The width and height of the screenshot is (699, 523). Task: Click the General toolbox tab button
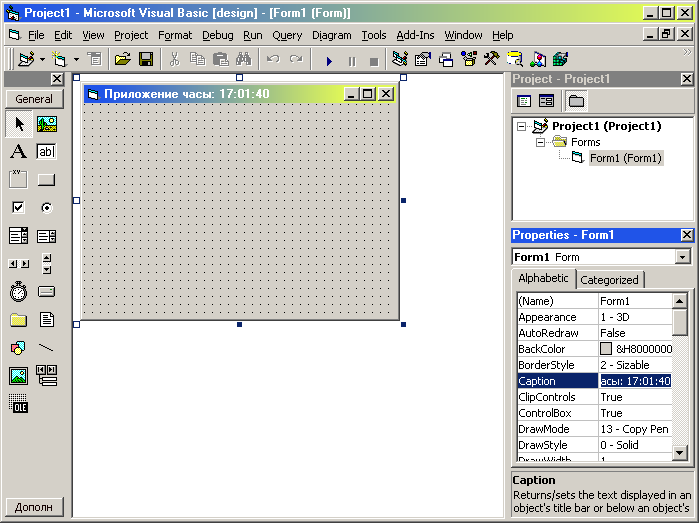point(34,99)
